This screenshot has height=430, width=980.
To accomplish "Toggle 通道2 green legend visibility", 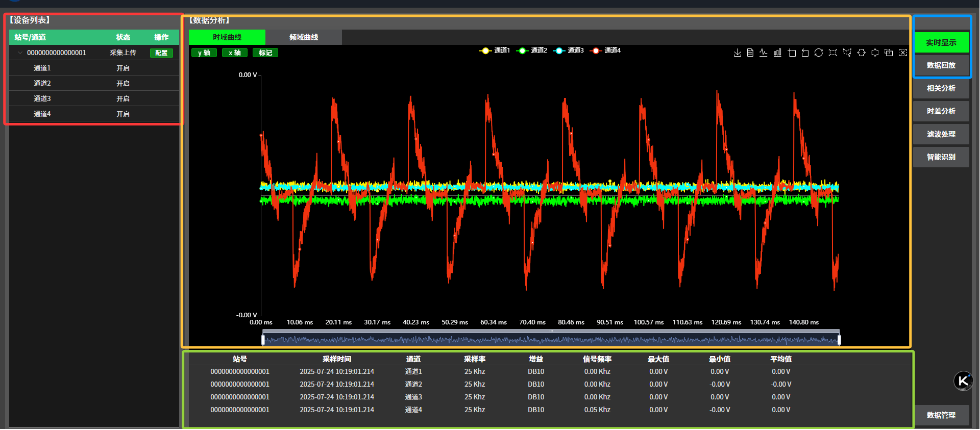I will tap(532, 50).
